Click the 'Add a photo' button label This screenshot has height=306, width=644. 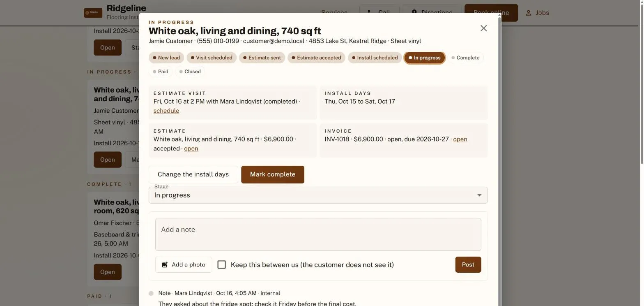click(189, 265)
